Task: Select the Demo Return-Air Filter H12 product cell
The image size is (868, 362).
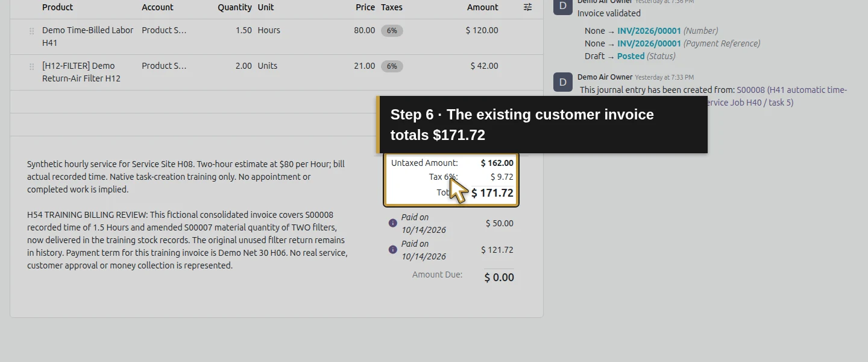Action: tap(81, 72)
